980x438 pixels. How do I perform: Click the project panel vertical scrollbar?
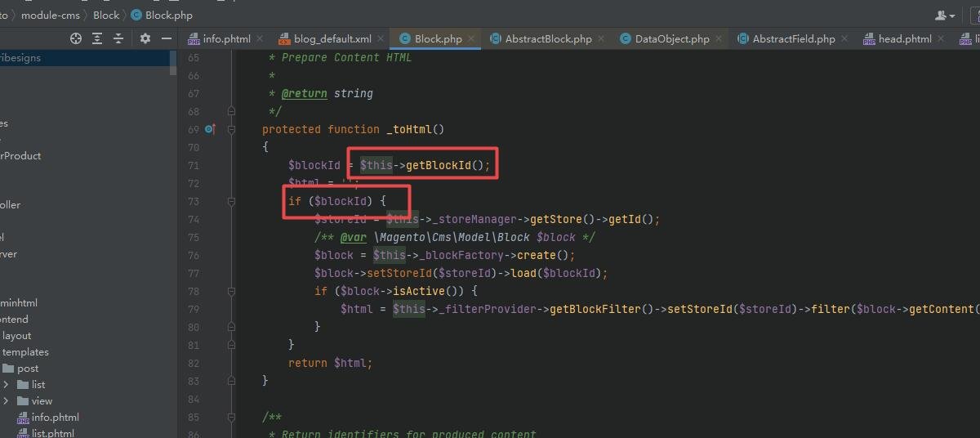(172, 63)
